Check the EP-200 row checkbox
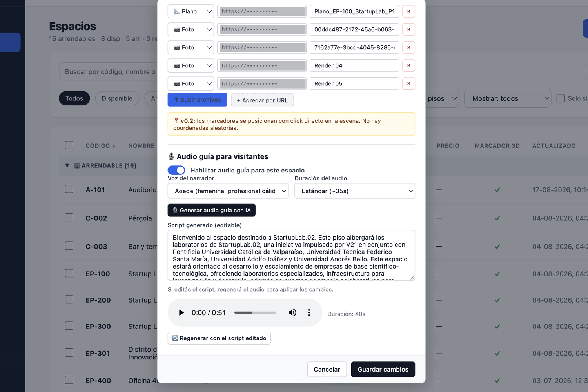Screen dimensions: 588x392 pyautogui.click(x=69, y=299)
